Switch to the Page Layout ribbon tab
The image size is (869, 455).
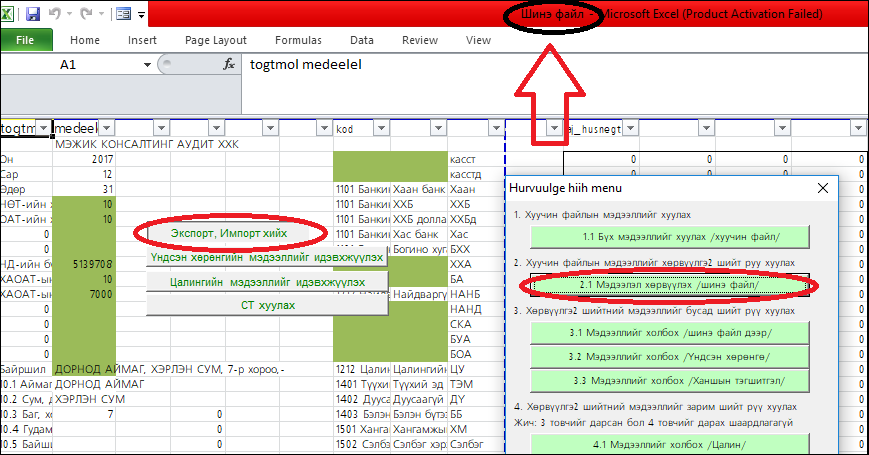pyautogui.click(x=216, y=40)
